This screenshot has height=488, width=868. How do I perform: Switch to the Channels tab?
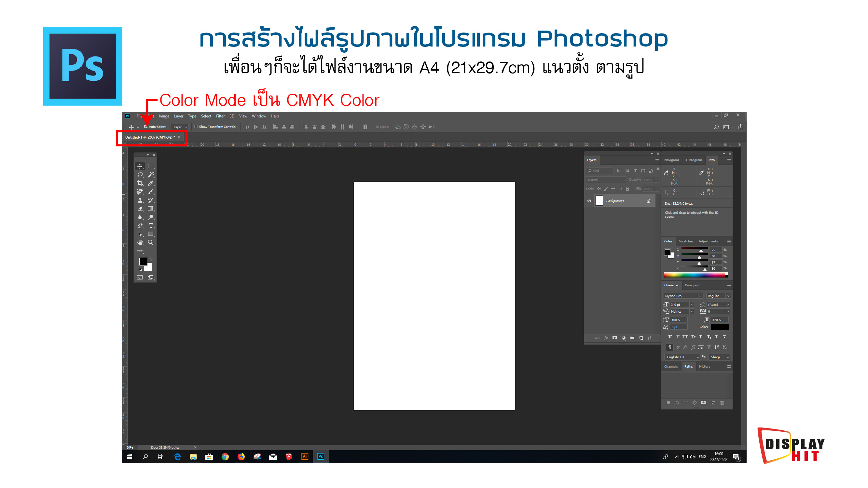pyautogui.click(x=670, y=366)
